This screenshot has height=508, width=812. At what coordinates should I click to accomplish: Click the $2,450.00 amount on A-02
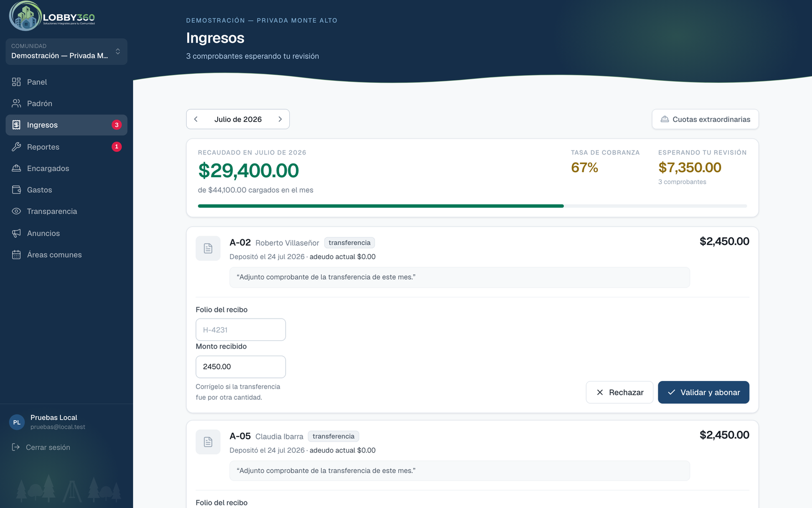coord(724,241)
